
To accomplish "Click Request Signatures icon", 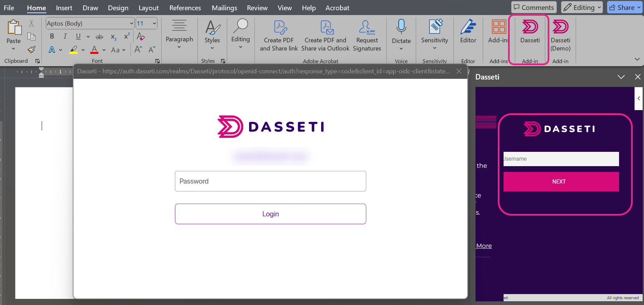I will 367,36.
